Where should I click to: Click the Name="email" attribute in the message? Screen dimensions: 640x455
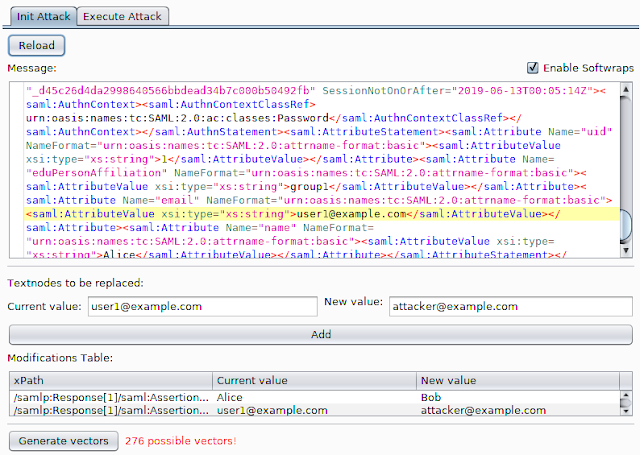pyautogui.click(x=161, y=200)
